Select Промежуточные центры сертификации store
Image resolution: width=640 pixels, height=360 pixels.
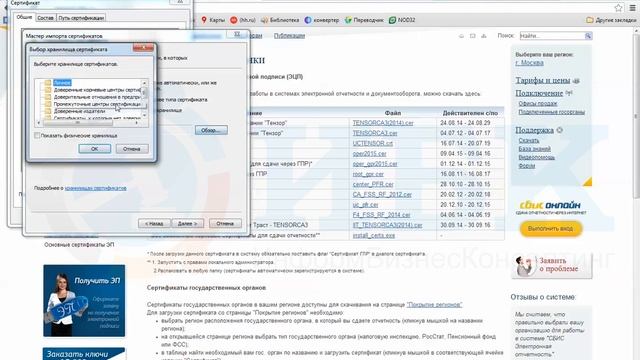(97, 104)
